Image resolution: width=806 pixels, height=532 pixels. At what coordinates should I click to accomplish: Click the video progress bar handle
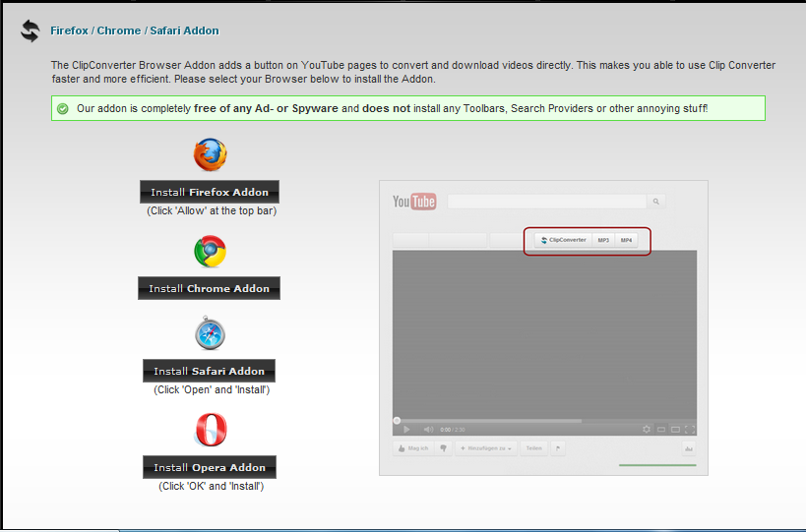(x=397, y=421)
